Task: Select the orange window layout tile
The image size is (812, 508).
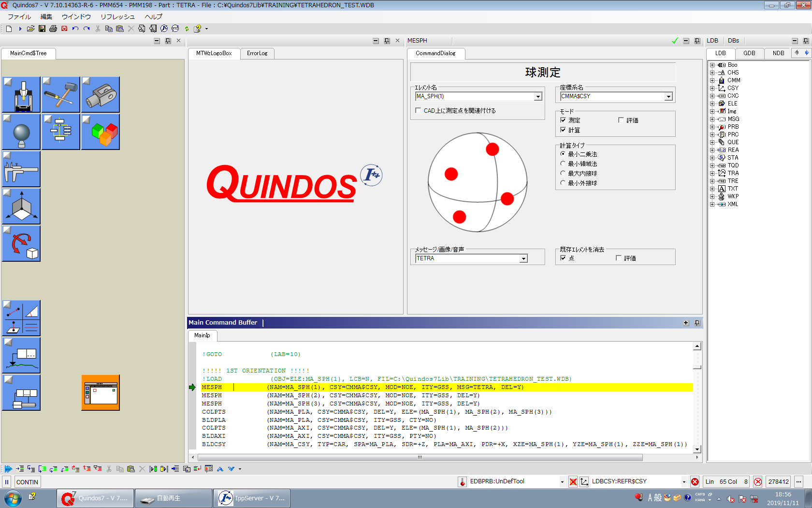Action: [101, 392]
